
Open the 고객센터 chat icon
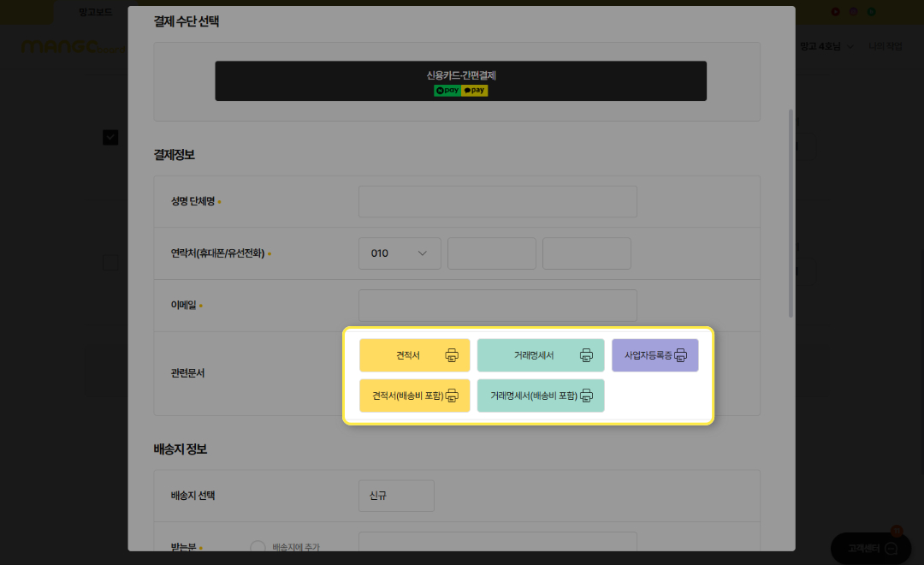[891, 548]
